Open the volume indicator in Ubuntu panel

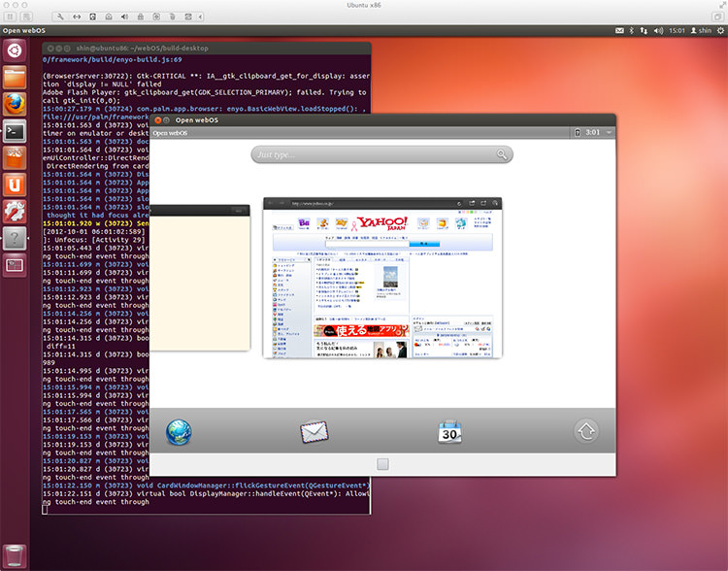658,31
